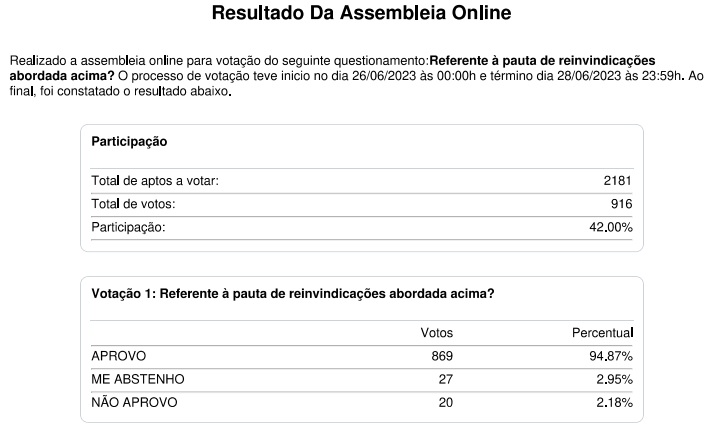
Task: Select the Total de aptos a votar label
Action: coord(155,180)
